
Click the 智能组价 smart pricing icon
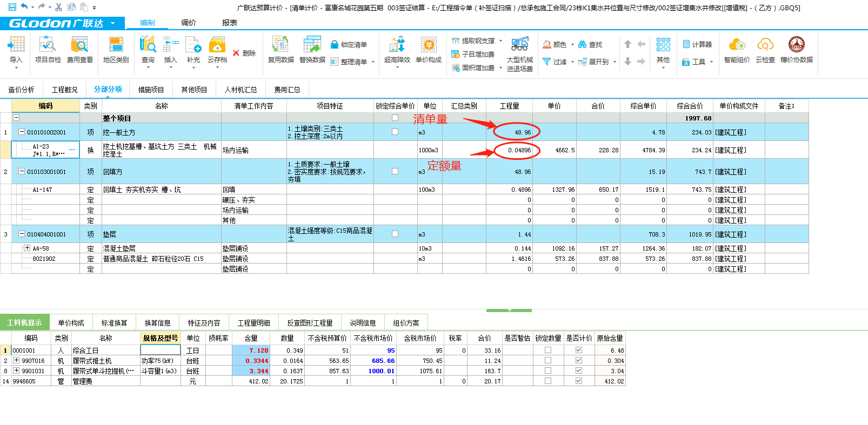click(x=737, y=45)
